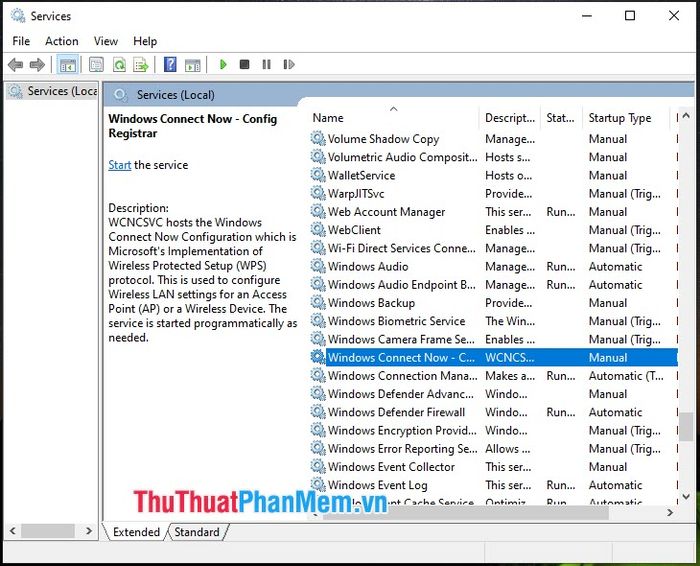Click the vertical scrollbar down arrow

687,496
